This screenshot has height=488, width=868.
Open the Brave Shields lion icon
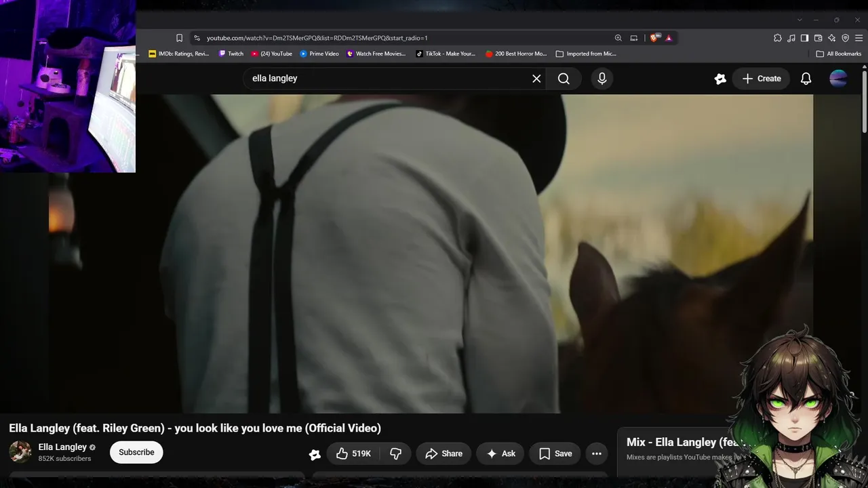click(654, 38)
